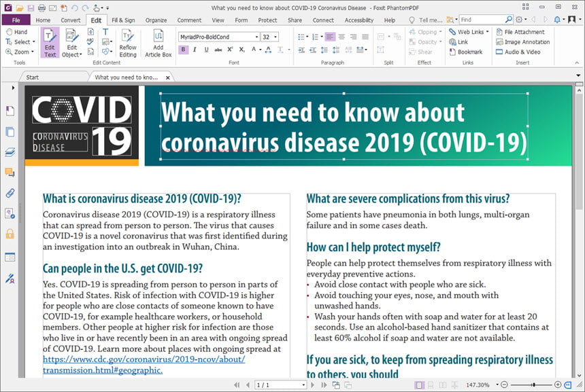The image size is (585, 392).
Task: Open the Security lock panel in sidebar
Action: (x=10, y=234)
